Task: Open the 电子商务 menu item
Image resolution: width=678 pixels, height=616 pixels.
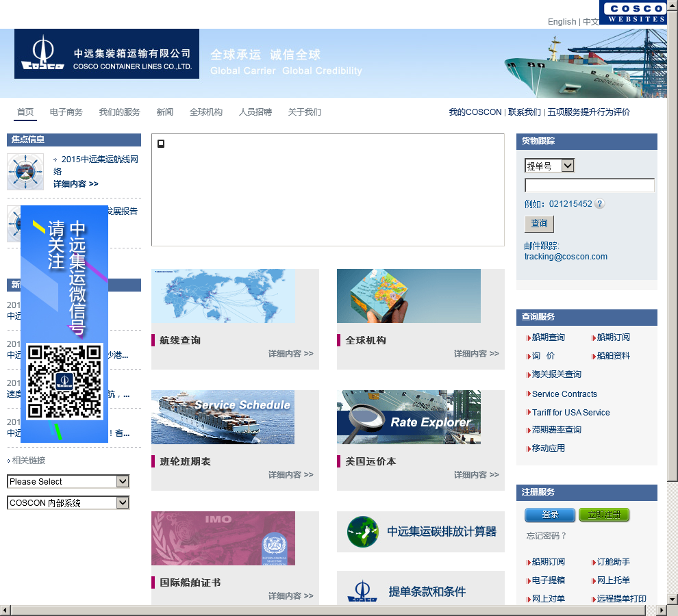Action: (x=66, y=112)
